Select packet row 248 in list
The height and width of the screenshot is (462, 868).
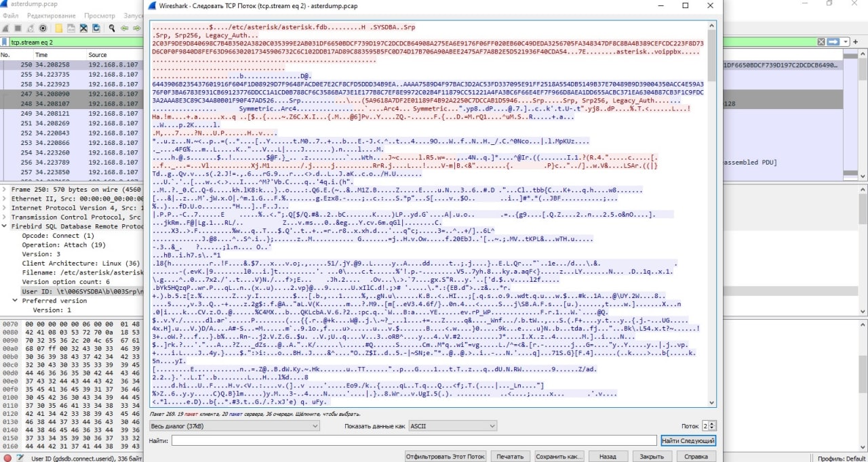(71, 104)
